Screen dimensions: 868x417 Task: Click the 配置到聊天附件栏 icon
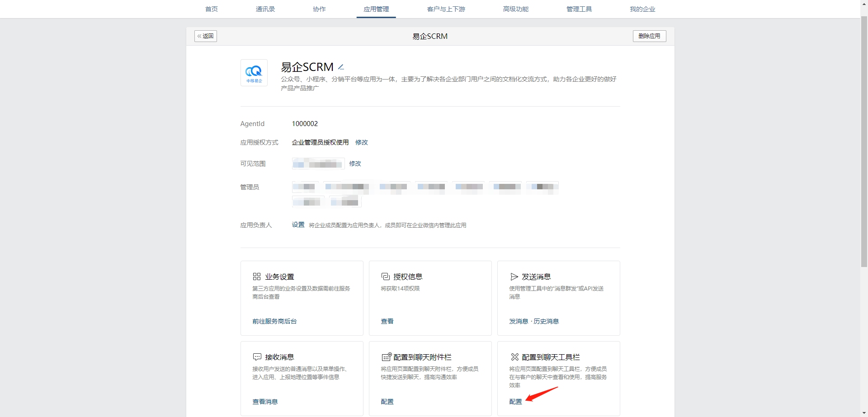pyautogui.click(x=386, y=357)
